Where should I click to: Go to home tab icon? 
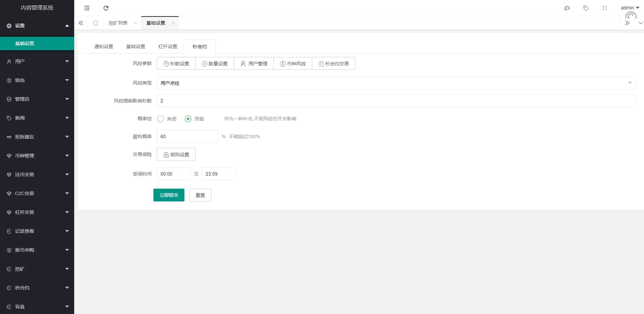(x=95, y=23)
